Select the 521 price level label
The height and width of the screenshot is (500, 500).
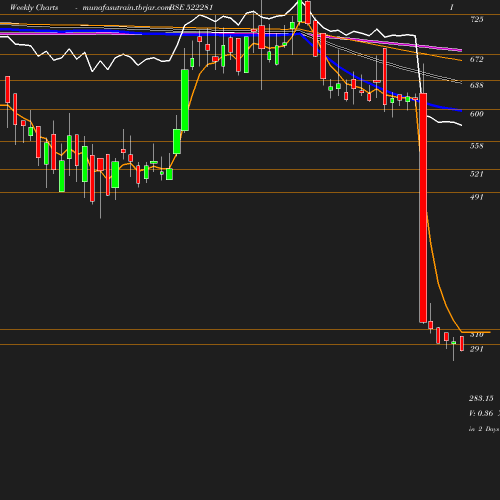477,174
